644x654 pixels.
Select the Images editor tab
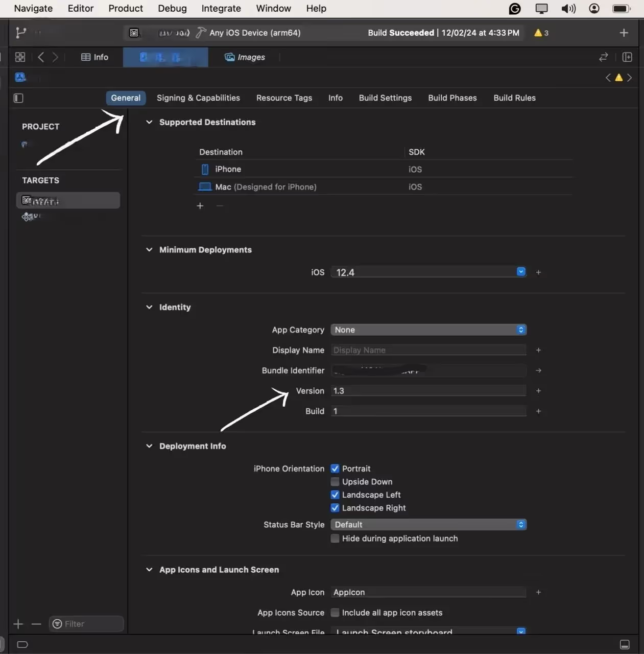pos(245,57)
